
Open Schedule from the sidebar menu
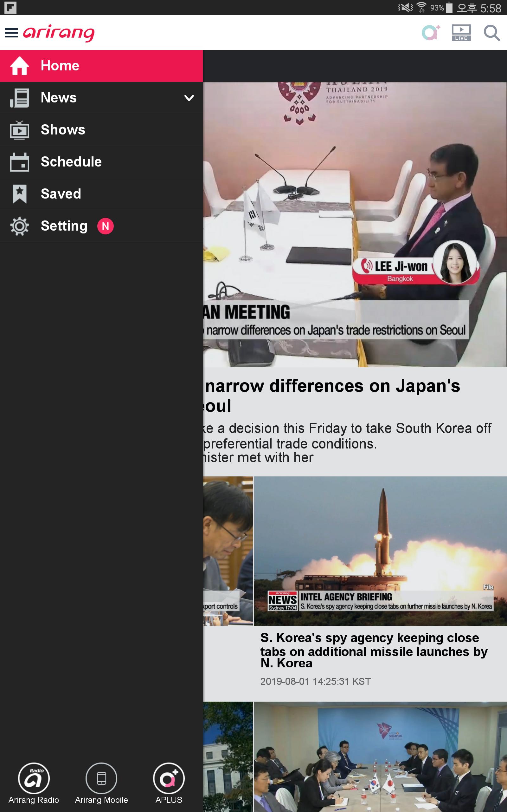coord(71,162)
